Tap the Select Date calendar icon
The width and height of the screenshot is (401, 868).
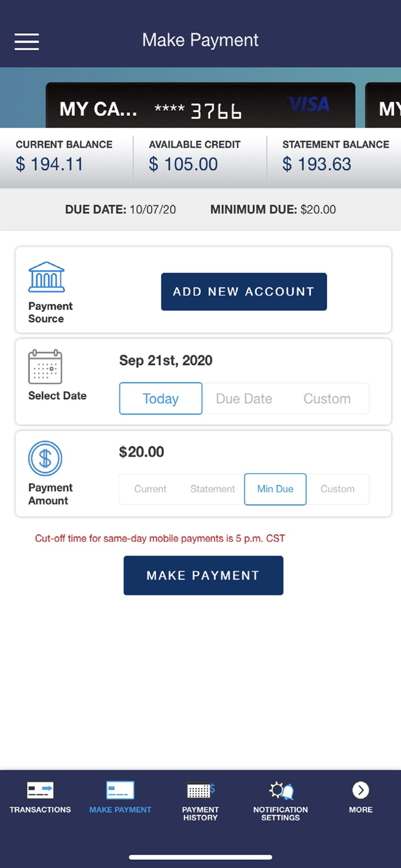(x=46, y=367)
